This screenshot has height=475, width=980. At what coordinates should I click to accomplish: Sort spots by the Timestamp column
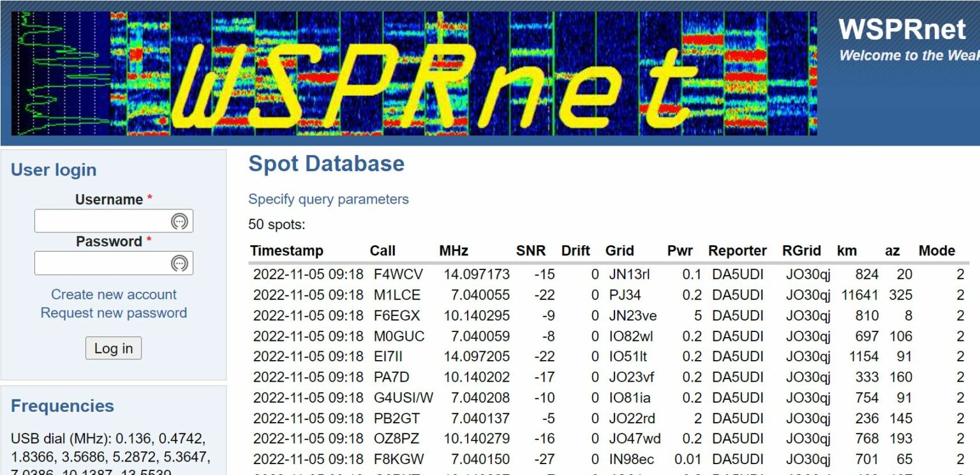286,250
